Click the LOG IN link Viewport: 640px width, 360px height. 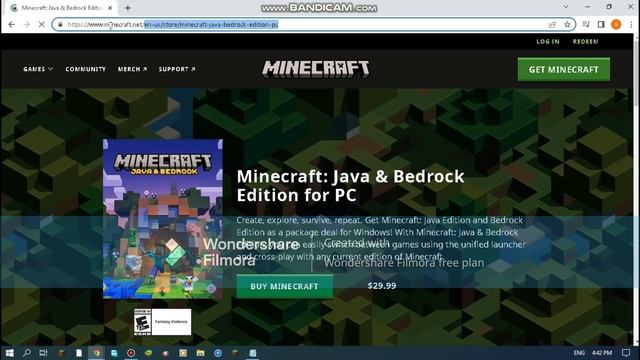(x=548, y=42)
